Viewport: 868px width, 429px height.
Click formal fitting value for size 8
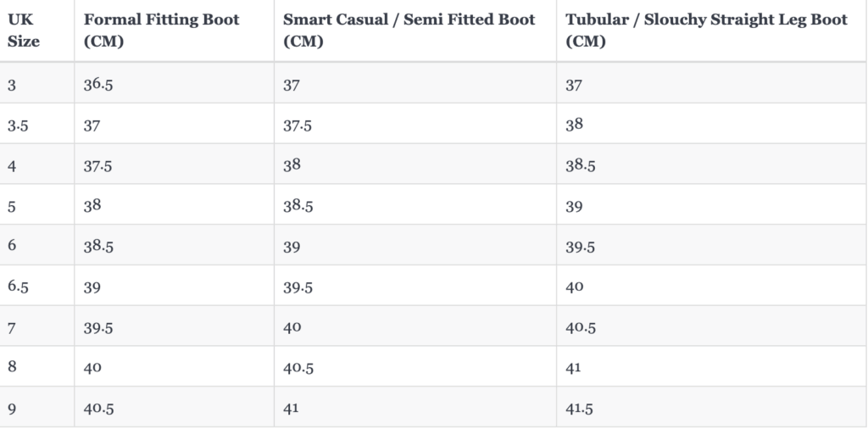(x=92, y=367)
